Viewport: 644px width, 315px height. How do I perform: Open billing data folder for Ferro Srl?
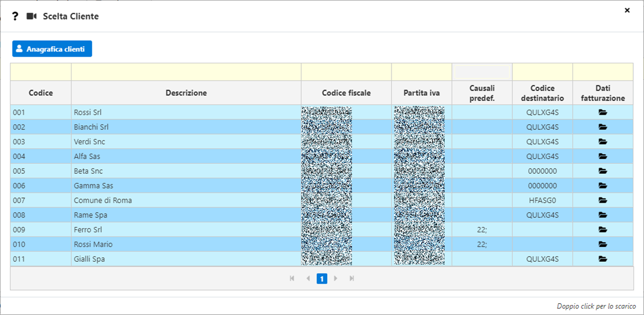(x=603, y=229)
